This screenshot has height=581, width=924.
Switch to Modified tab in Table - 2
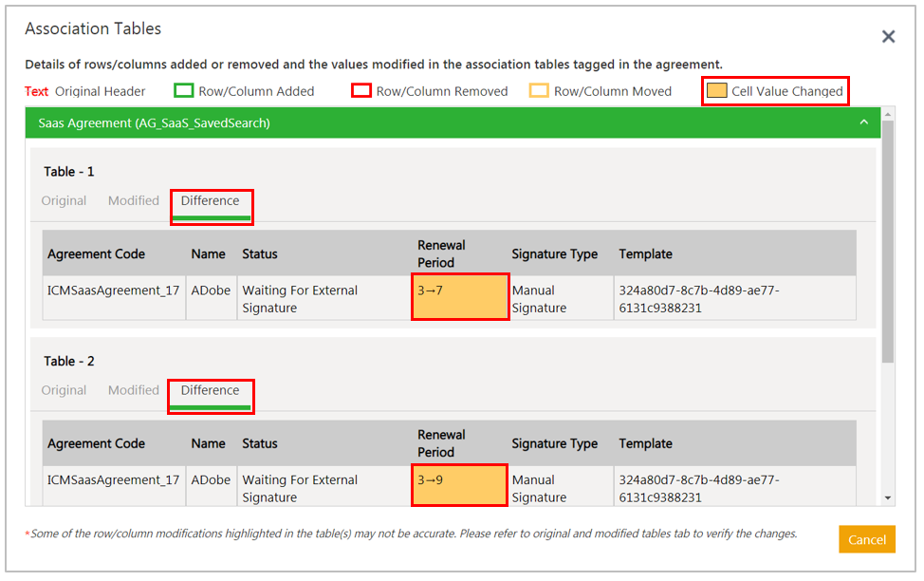click(134, 390)
